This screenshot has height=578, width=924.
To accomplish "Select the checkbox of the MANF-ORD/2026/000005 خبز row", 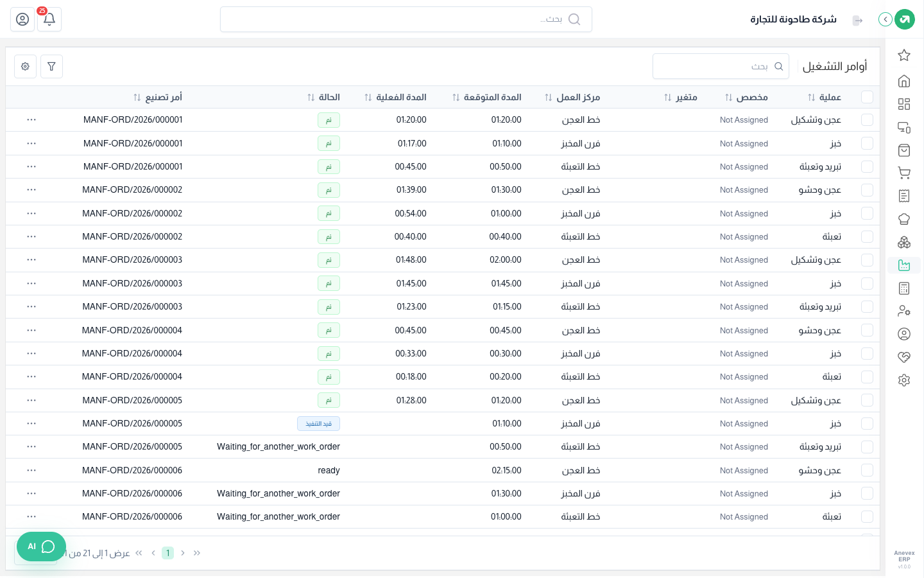I will point(868,424).
